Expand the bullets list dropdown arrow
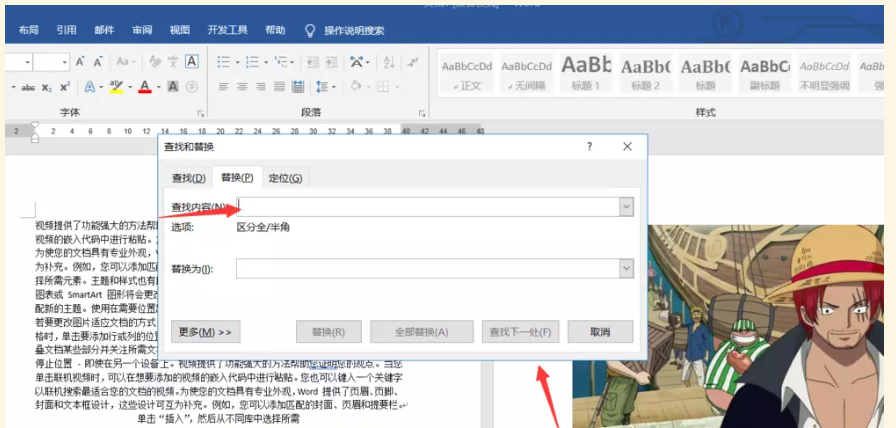This screenshot has height=428, width=896. [238, 62]
